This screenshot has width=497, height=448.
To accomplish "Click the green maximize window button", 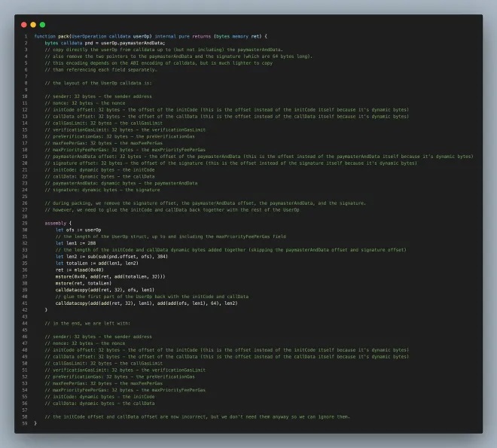I will (x=42, y=24).
